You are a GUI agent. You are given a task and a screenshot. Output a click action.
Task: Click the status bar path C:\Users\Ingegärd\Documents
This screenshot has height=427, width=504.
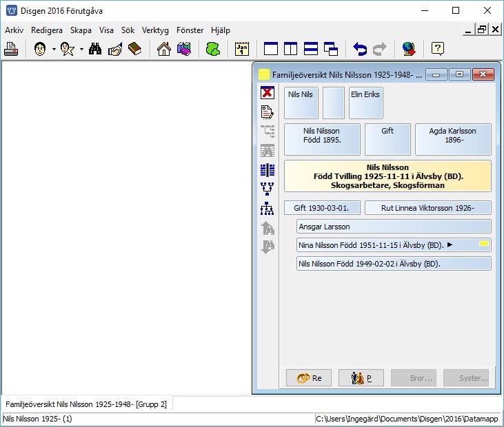407,419
